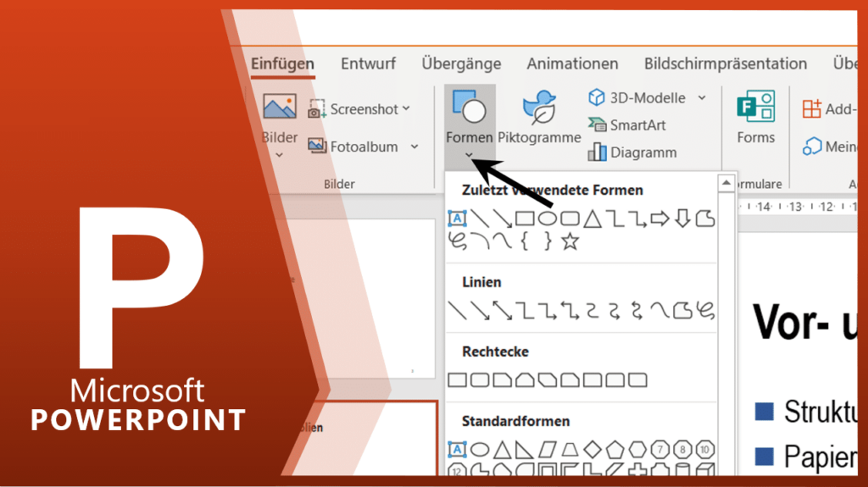Pick rectangle shape in Zuletzt verwendete Formen
The height and width of the screenshot is (487, 868).
coord(525,219)
